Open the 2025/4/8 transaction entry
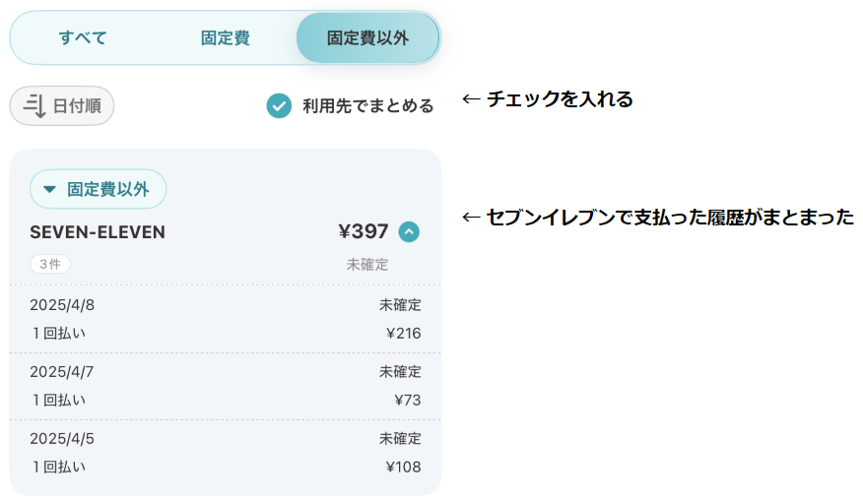Image resolution: width=863 pixels, height=504 pixels. coord(225,318)
